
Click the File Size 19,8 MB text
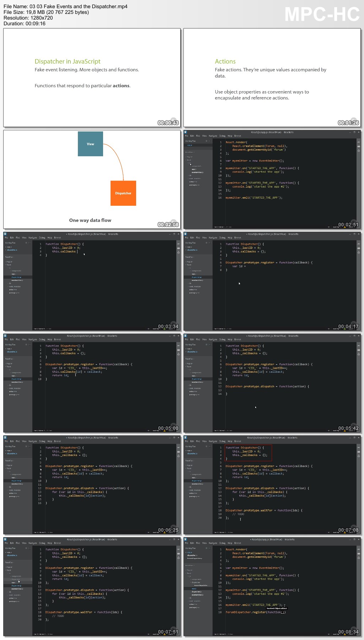(46, 12)
